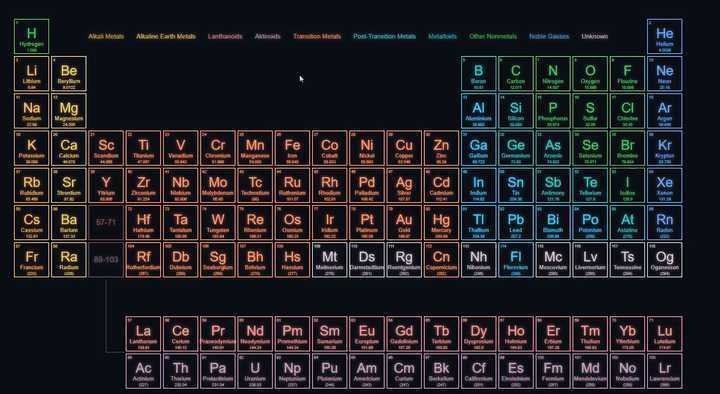Open the Iron (Fe) element tile
720x394 pixels.
pyautogui.click(x=292, y=148)
